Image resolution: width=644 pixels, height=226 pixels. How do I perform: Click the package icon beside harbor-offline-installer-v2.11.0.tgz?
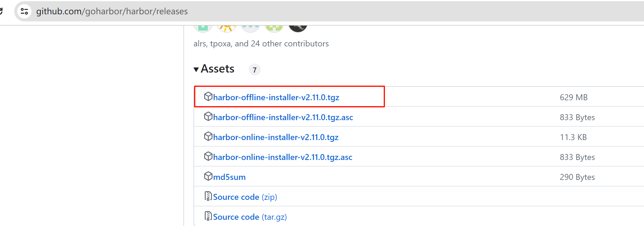[208, 97]
